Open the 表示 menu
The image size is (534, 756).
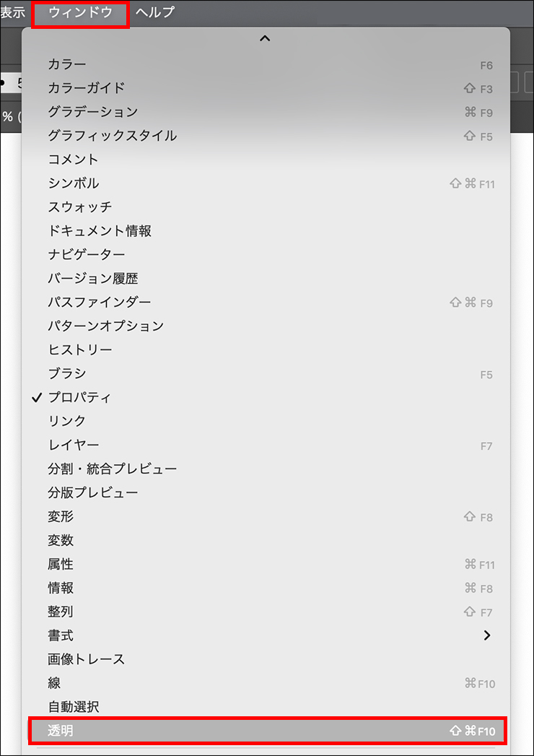pos(12,13)
